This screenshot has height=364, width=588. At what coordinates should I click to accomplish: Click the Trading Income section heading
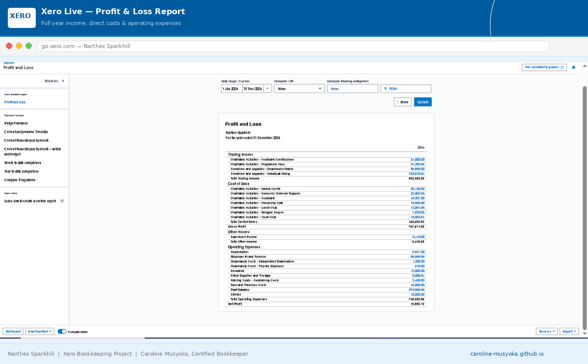[241, 154]
